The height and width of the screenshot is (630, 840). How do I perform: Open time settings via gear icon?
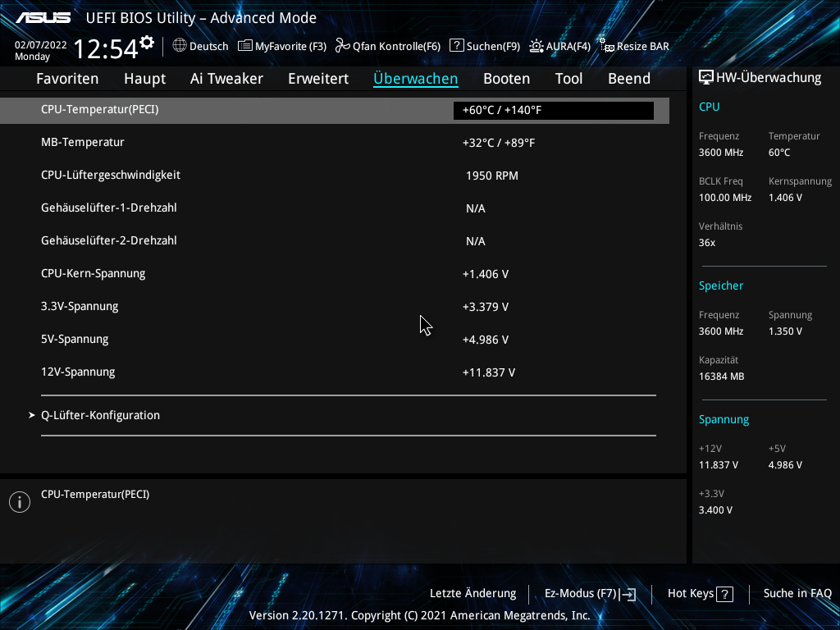(147, 43)
